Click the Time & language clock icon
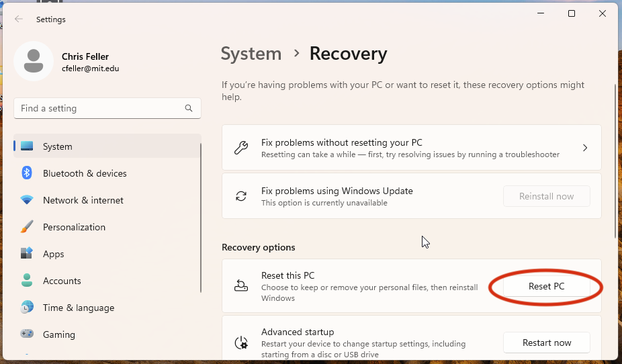The image size is (622, 364). pyautogui.click(x=27, y=308)
